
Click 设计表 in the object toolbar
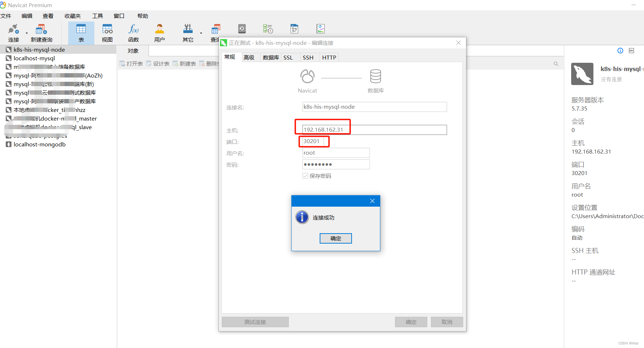(x=158, y=64)
